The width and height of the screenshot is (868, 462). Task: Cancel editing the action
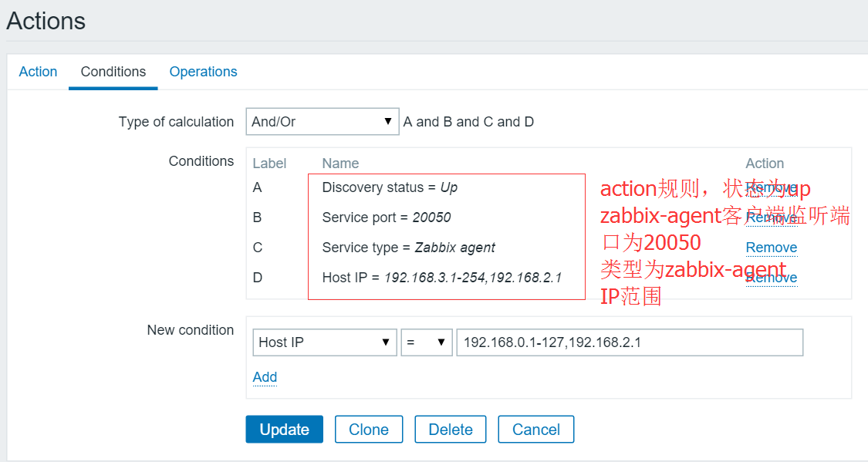[535, 429]
